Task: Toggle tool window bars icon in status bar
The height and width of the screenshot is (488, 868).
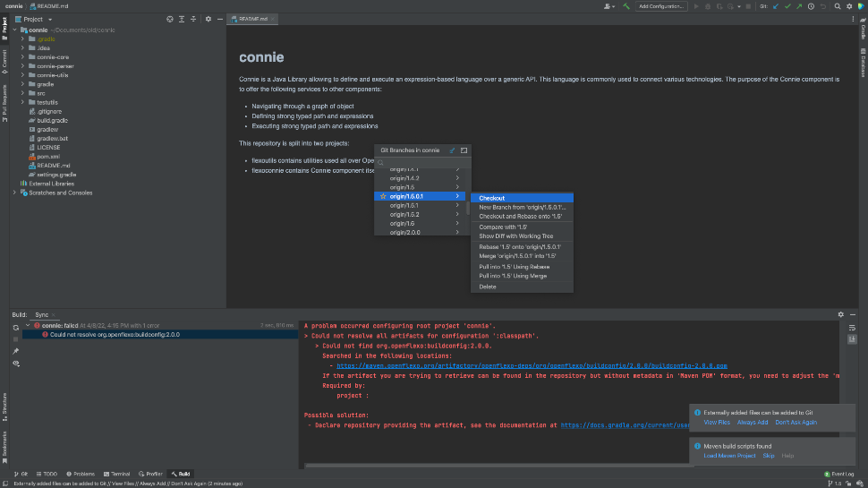Action: click(5, 484)
